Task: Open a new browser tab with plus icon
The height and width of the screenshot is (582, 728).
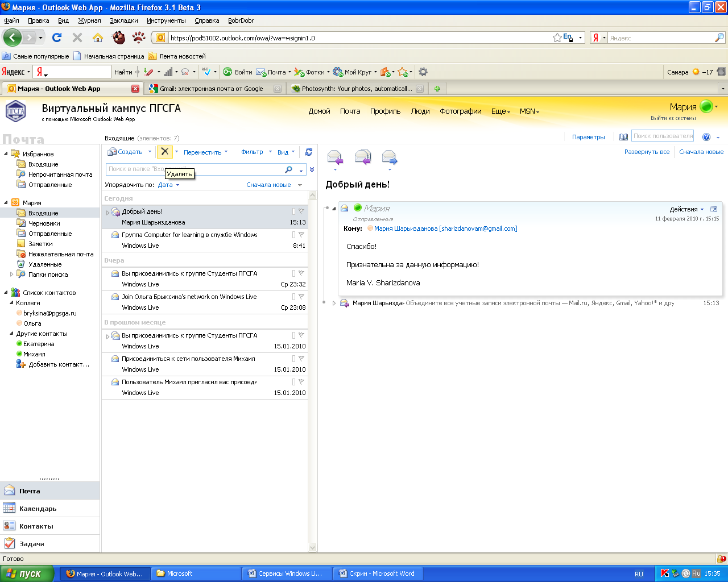Action: (x=437, y=89)
